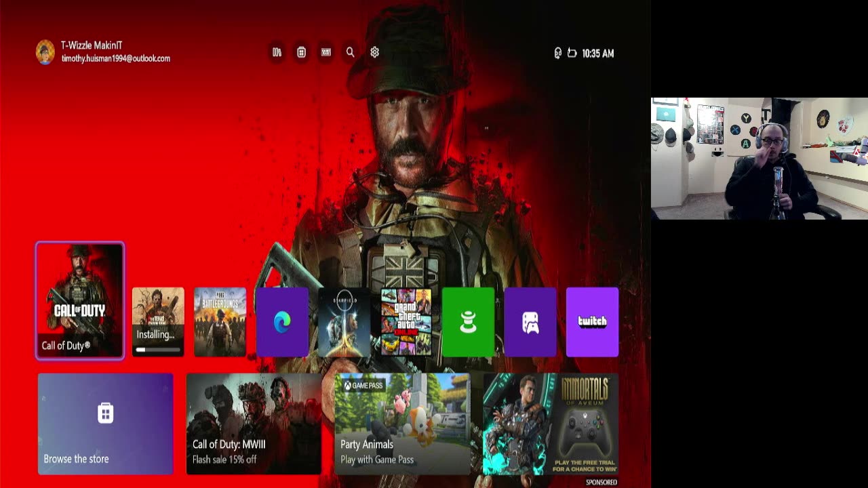Open My games & apps library icon
This screenshot has height=488, width=868.
[x=277, y=52]
